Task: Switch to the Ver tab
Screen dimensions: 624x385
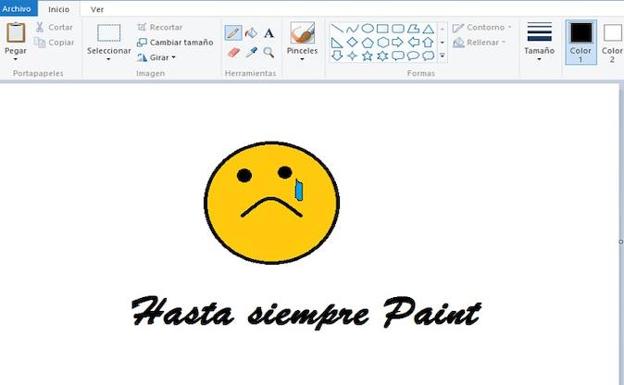Action: (97, 9)
